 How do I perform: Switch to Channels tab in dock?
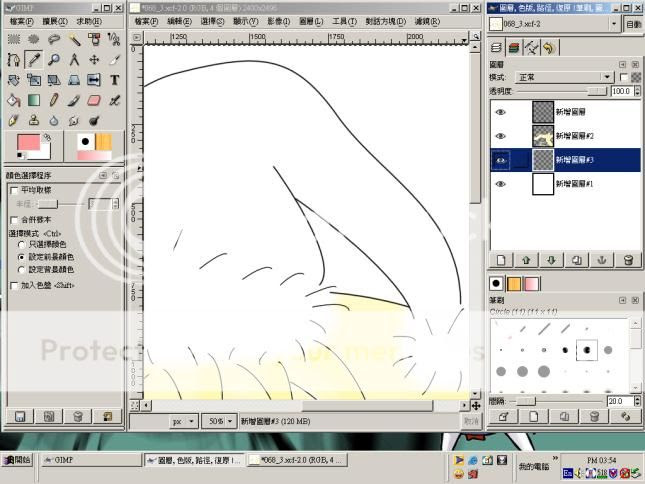click(x=513, y=48)
